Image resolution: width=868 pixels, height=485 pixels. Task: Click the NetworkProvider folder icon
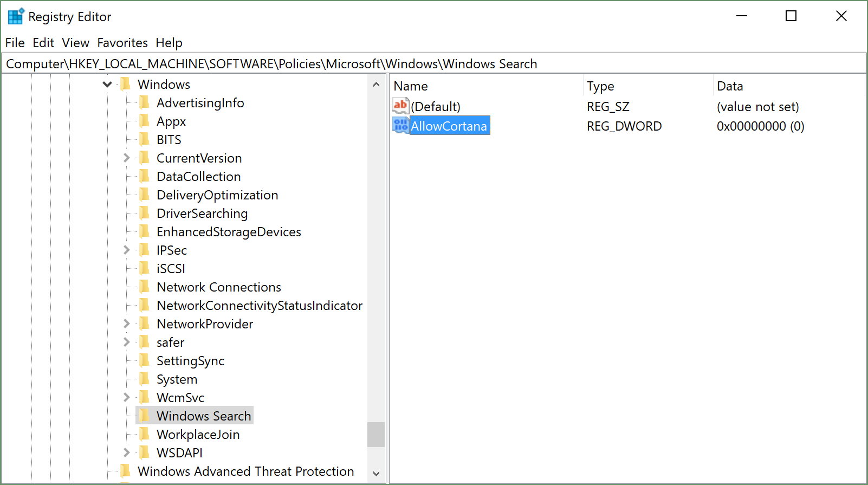(x=144, y=324)
